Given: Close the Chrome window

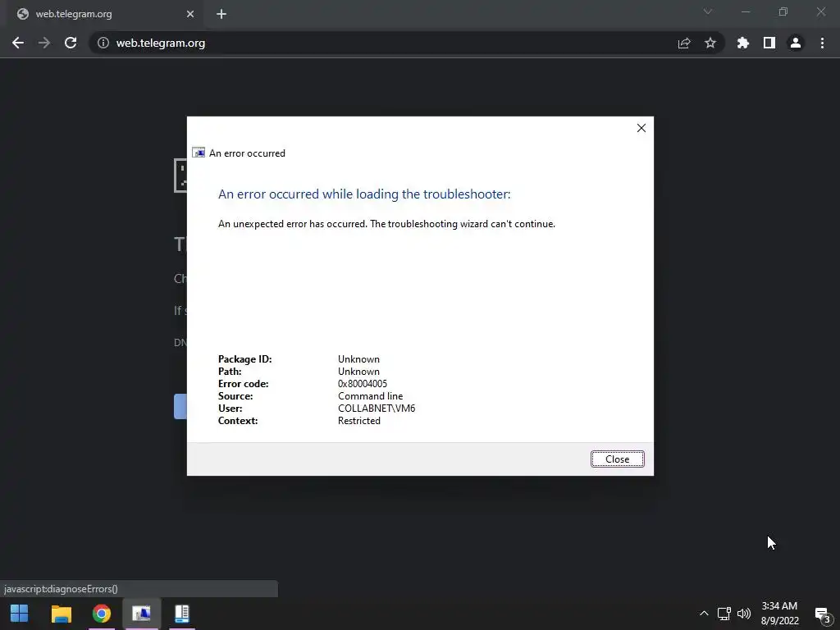Looking at the screenshot, I should point(820,11).
